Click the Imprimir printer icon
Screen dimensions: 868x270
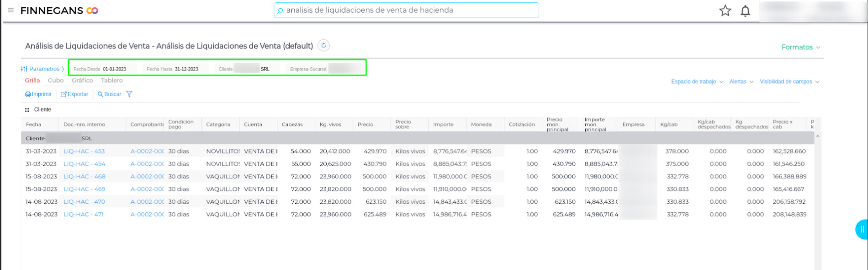(28, 94)
